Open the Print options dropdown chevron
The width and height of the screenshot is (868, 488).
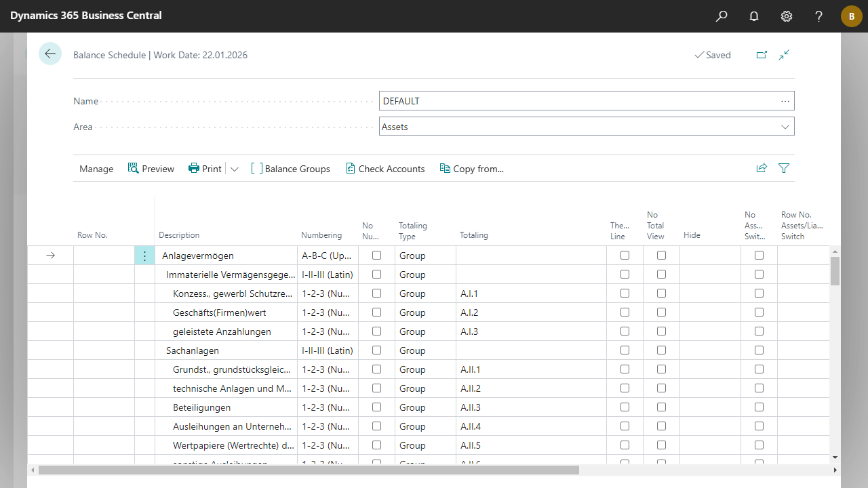(235, 169)
